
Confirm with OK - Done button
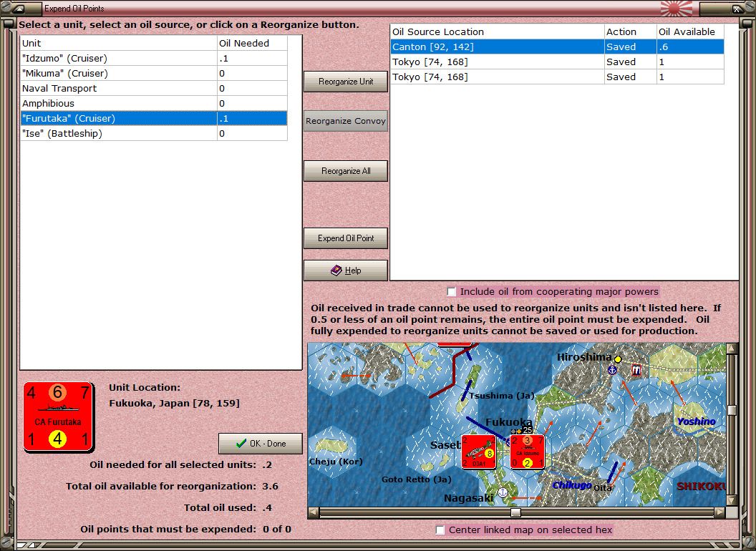coord(261,444)
